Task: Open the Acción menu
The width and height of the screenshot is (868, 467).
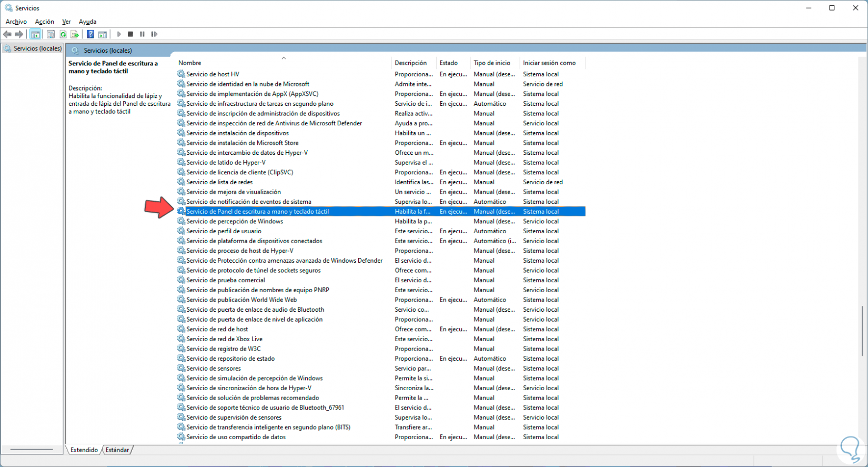Action: point(45,22)
